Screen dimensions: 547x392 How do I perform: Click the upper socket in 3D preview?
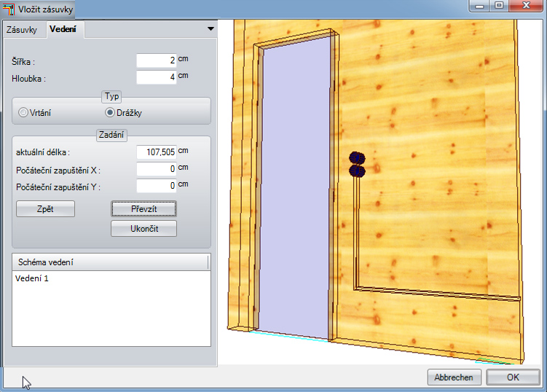(357, 158)
